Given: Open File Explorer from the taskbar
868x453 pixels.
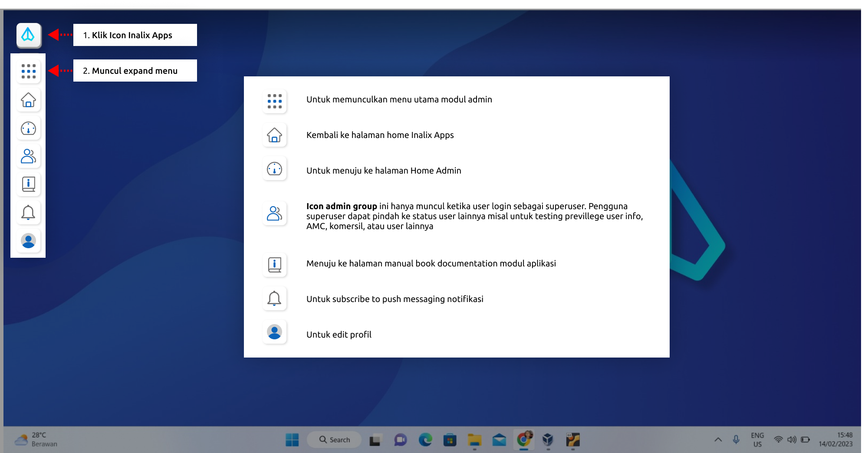Looking at the screenshot, I should point(474,440).
